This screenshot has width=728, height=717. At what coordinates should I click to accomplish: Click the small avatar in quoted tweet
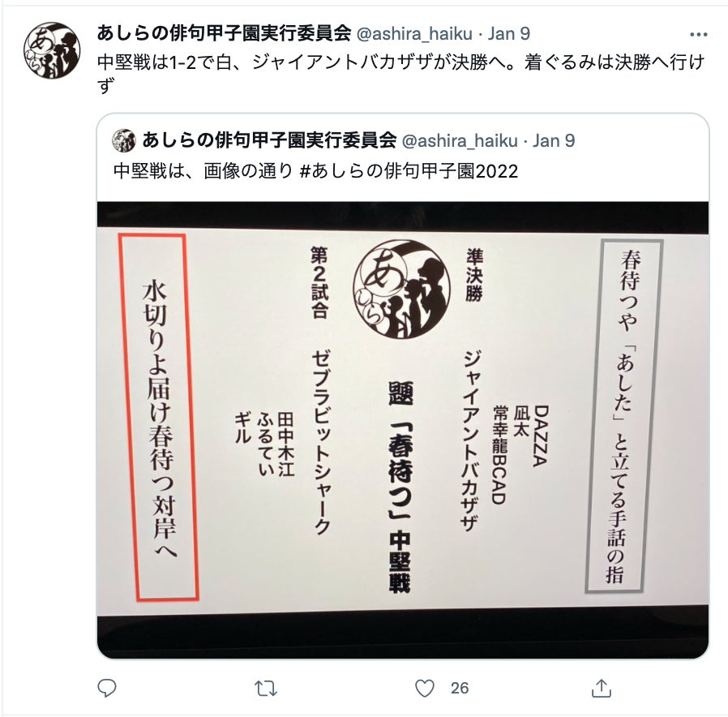pos(123,140)
